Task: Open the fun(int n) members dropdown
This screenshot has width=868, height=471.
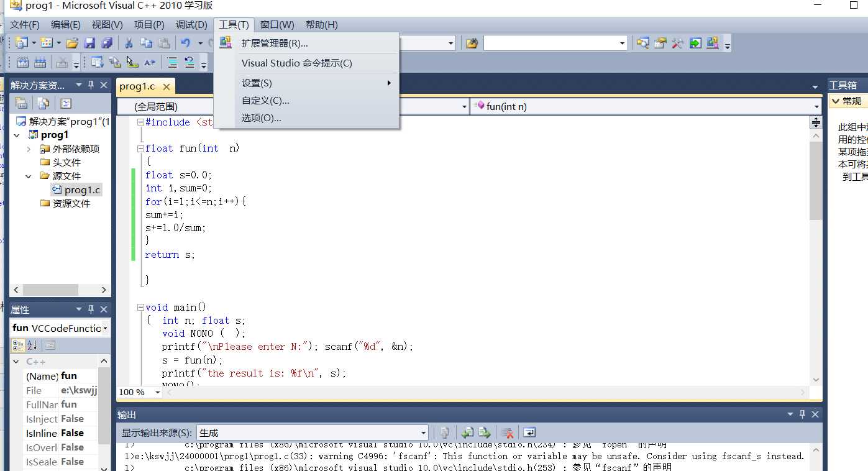Action: (x=816, y=107)
